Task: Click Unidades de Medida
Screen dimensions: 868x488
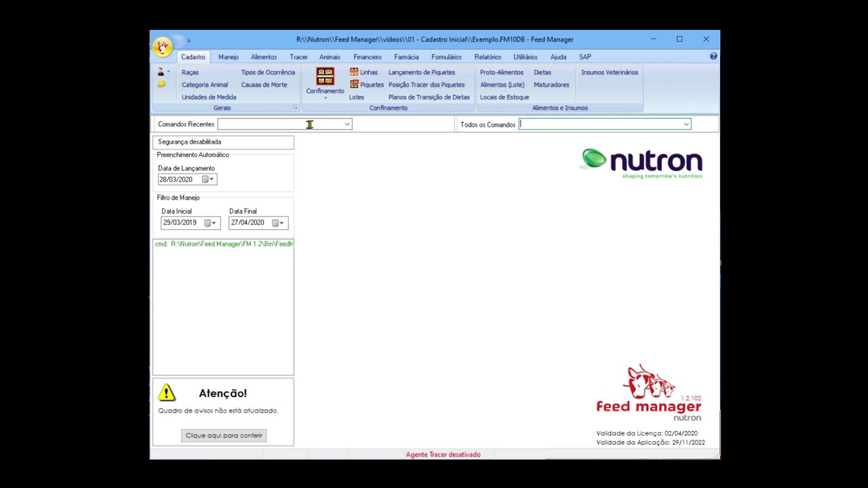Action: point(209,97)
